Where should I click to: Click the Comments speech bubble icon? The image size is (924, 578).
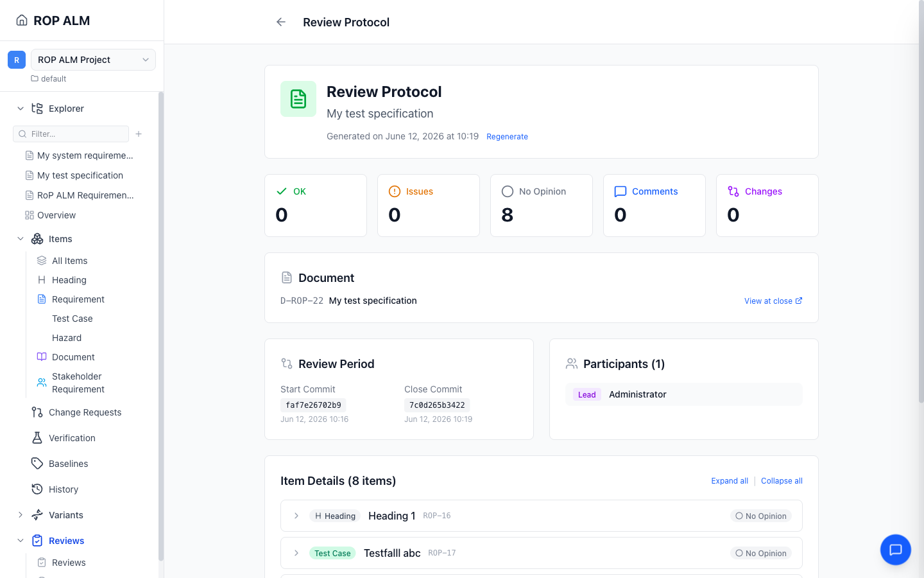pyautogui.click(x=620, y=191)
